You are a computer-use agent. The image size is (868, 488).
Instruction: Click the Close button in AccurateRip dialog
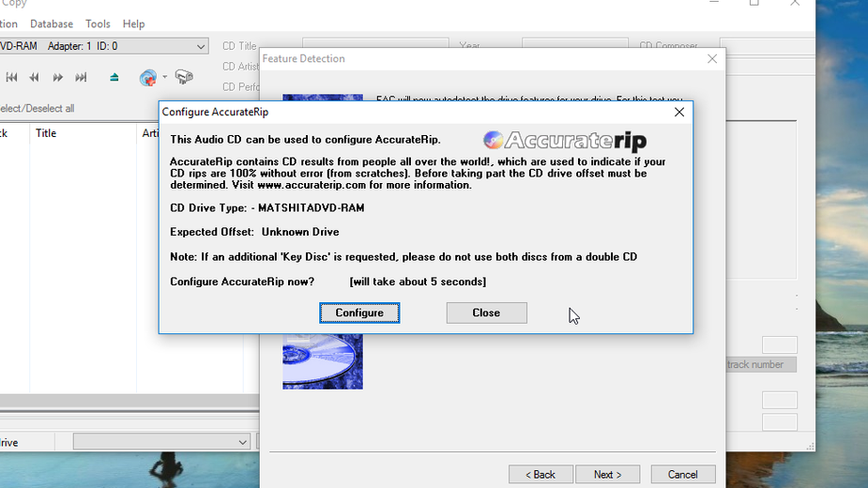[487, 313]
